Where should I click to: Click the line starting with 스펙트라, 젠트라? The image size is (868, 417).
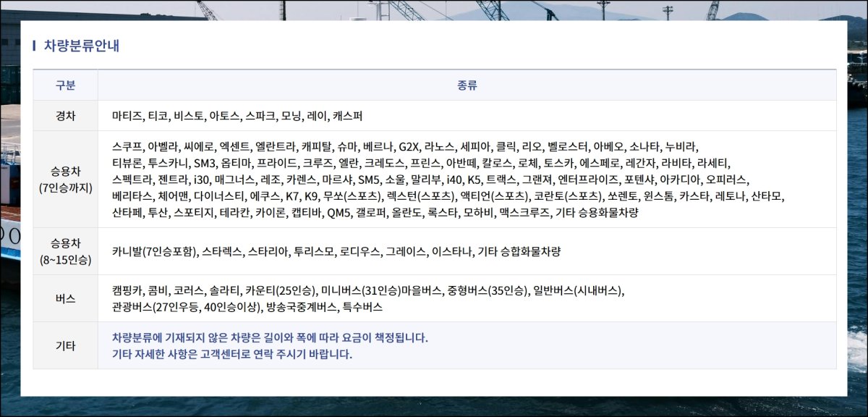pyautogui.click(x=431, y=179)
